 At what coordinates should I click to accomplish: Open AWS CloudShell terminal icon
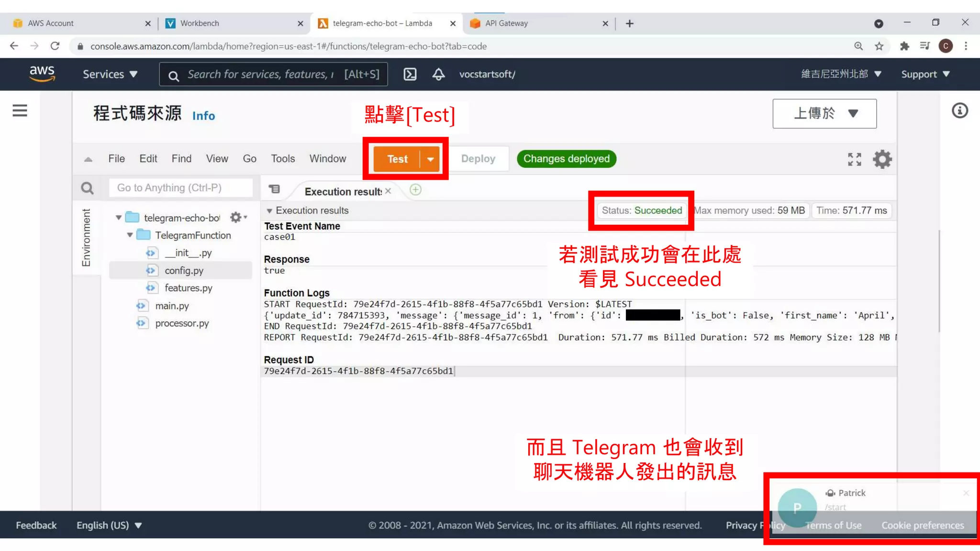click(410, 74)
